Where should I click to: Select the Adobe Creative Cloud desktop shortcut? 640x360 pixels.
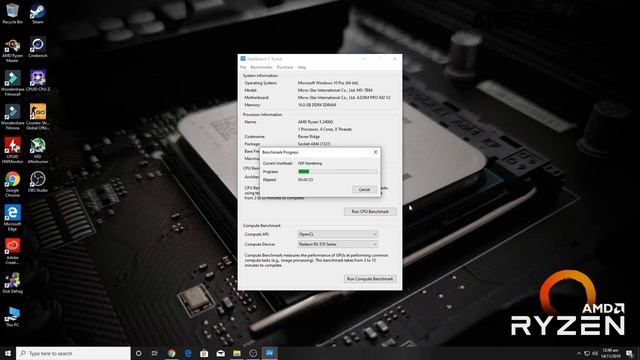12,251
